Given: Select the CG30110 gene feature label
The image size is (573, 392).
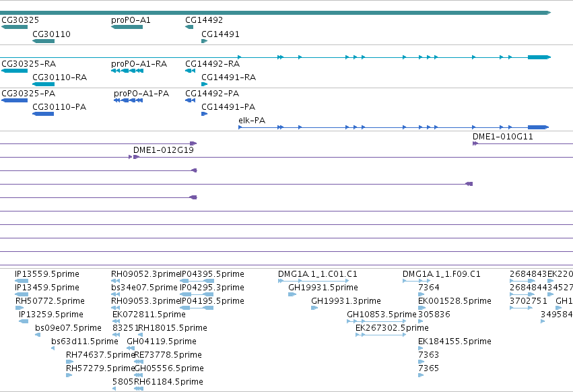Looking at the screenshot, I should (x=52, y=34).
